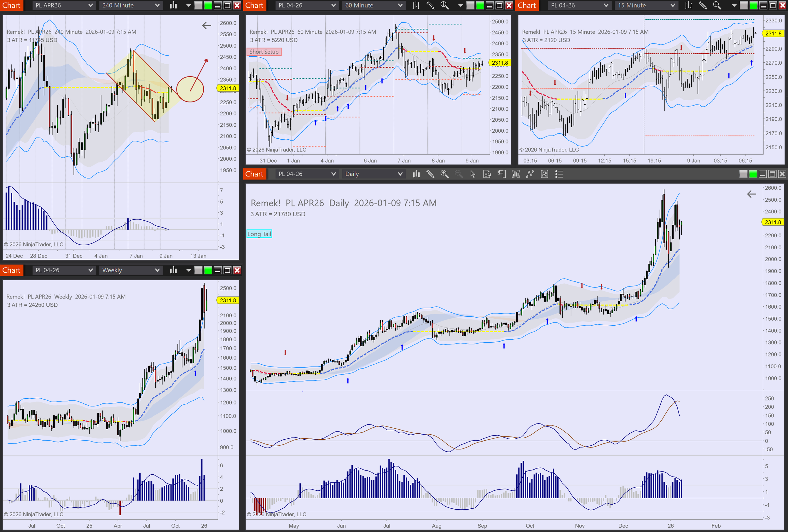788x532 pixels.
Task: Open chart properties list icon in Daily toolbar
Action: point(559,174)
